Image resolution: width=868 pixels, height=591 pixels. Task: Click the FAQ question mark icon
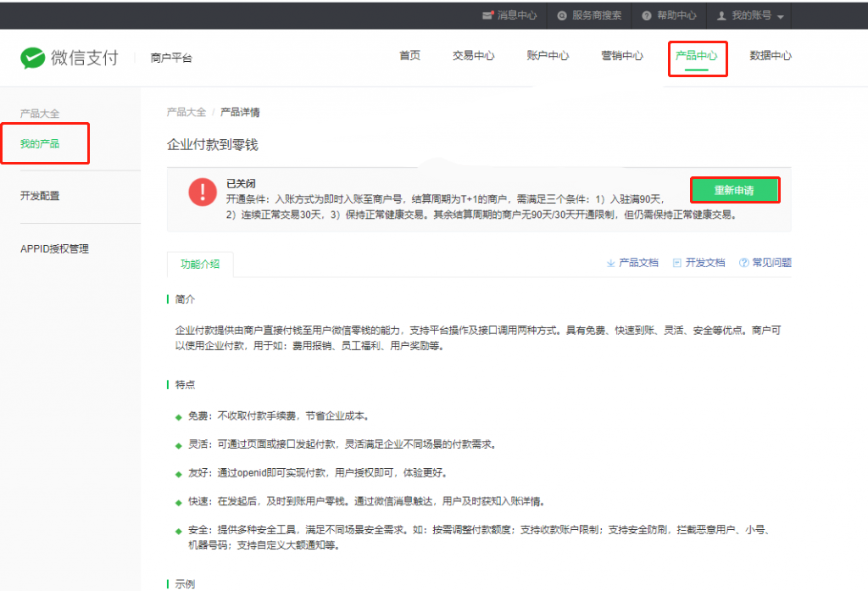(x=743, y=263)
